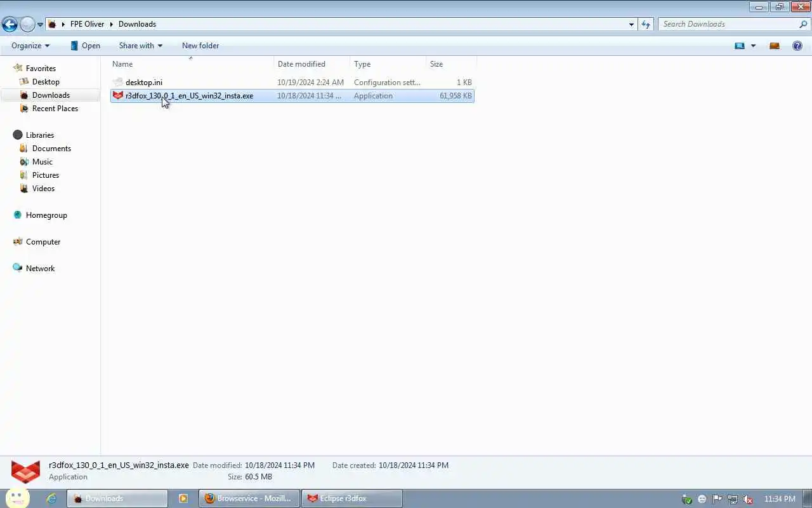Select Computer in navigation pane

tap(43, 242)
